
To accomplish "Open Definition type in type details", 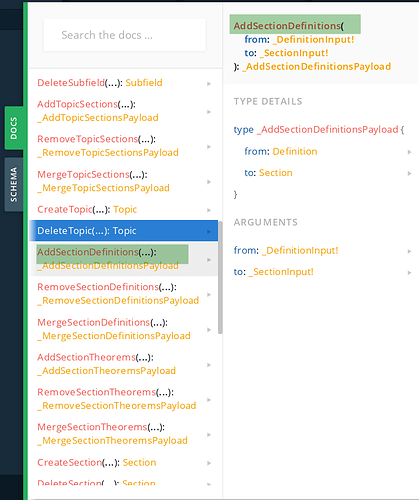I will [x=295, y=151].
